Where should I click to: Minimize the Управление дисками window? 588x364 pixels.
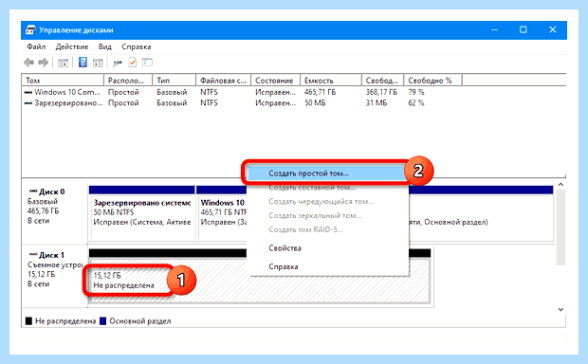(x=495, y=30)
